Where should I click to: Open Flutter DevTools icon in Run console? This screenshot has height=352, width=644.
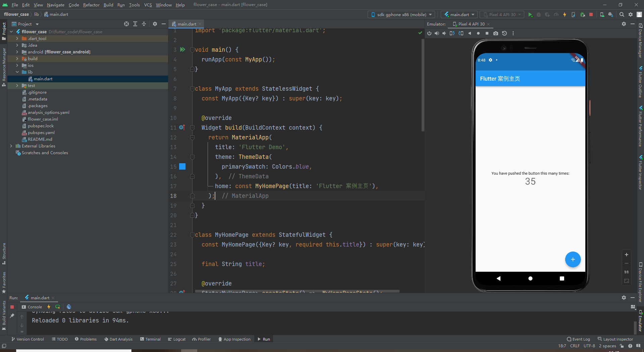click(x=69, y=307)
